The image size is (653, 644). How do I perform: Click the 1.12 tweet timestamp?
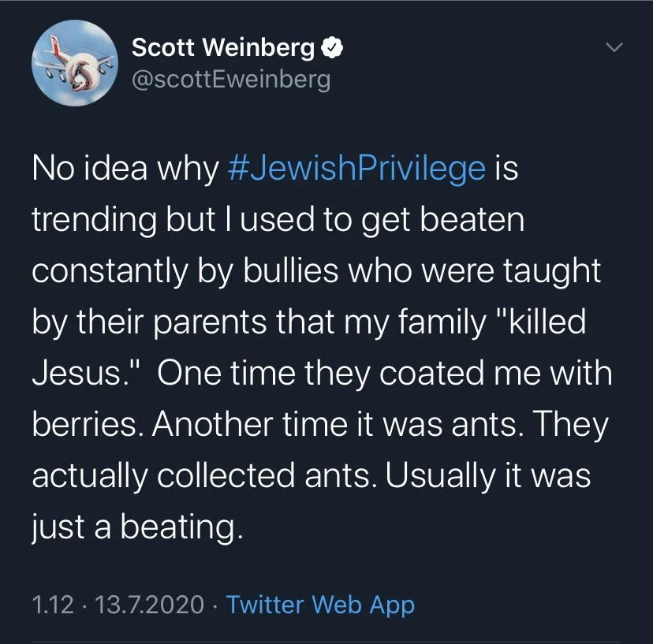tap(53, 605)
